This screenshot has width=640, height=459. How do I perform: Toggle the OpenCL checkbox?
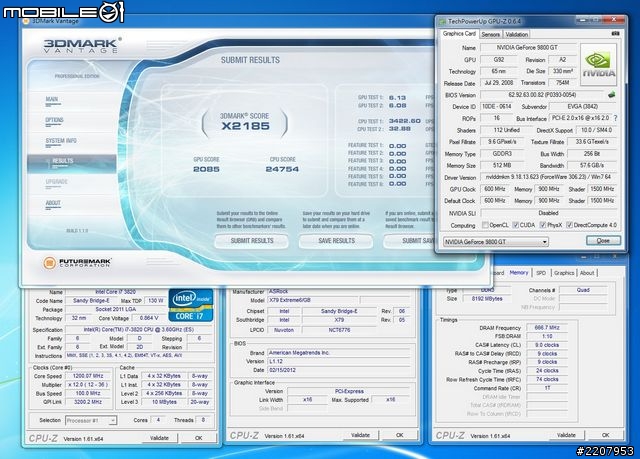point(485,225)
